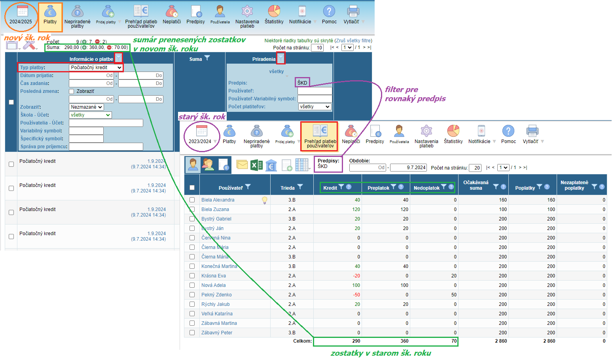Select the single user view icon
The image size is (614, 364).
point(193,165)
